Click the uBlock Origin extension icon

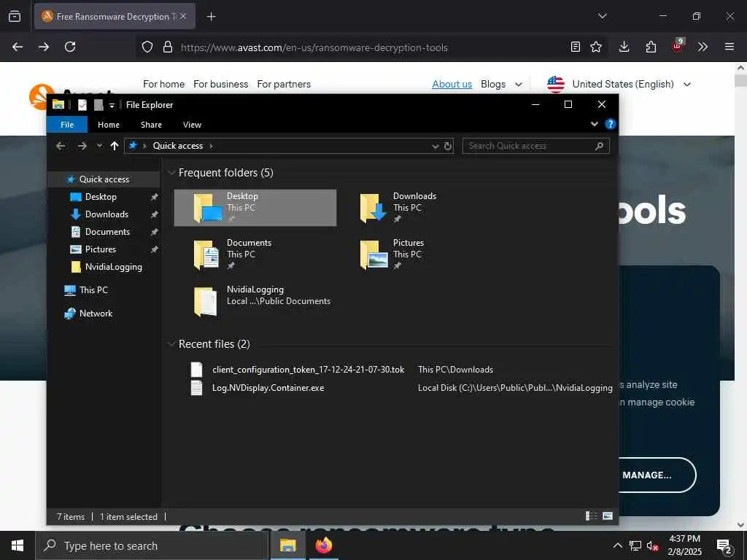point(678,46)
